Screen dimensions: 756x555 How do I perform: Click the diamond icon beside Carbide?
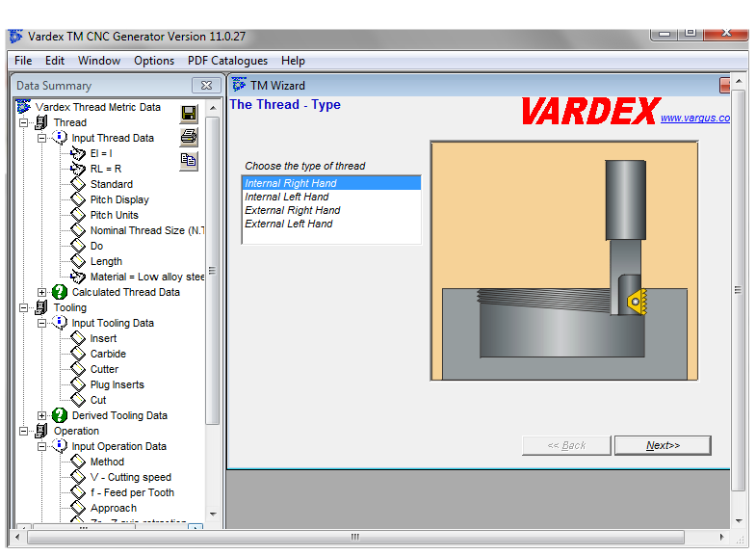(x=78, y=354)
